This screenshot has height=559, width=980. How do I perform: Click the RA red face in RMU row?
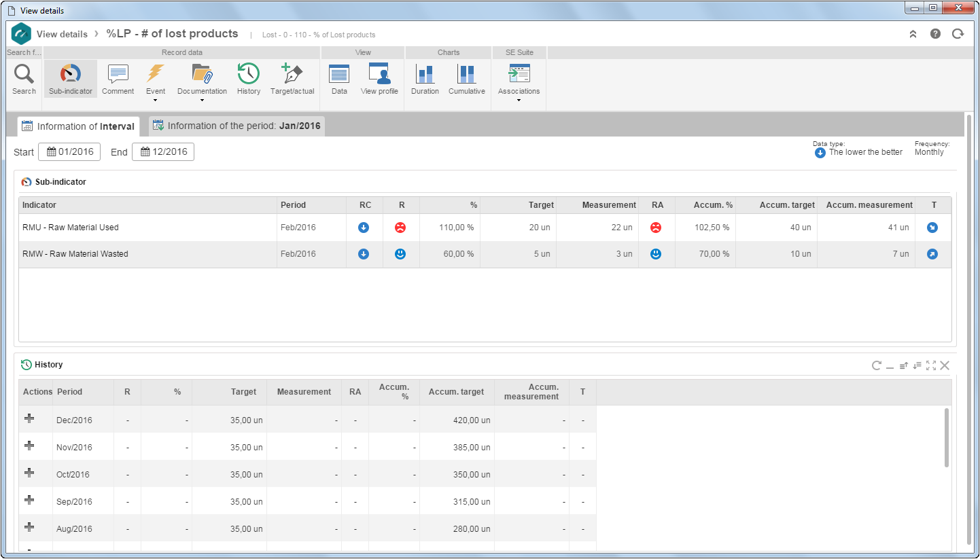[655, 228]
